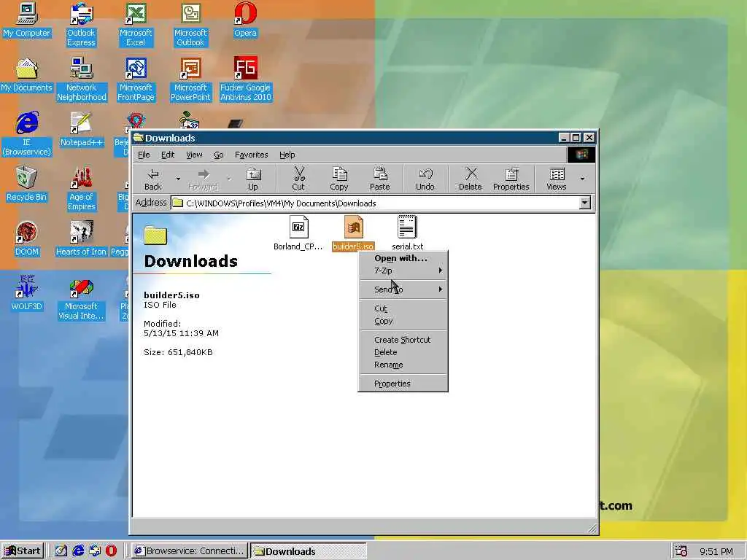The height and width of the screenshot is (560, 747).
Task: Select Copy in the context menu
Action: click(403, 321)
